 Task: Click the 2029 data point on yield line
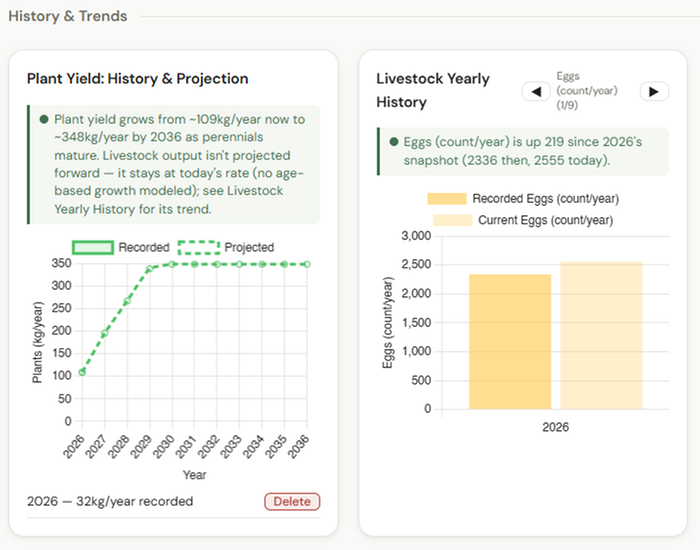[150, 269]
